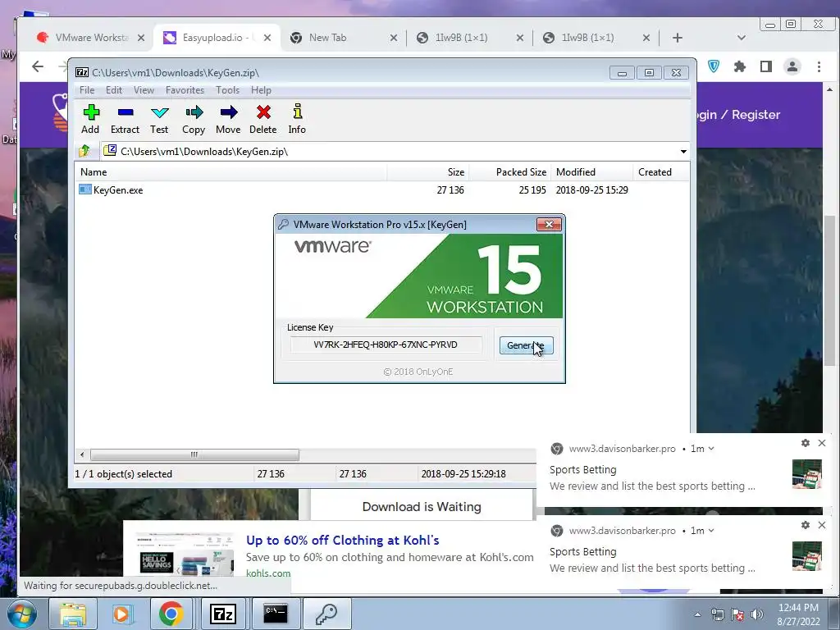The height and width of the screenshot is (630, 840).
Task: Close the New Tab tab
Action: coord(394,38)
